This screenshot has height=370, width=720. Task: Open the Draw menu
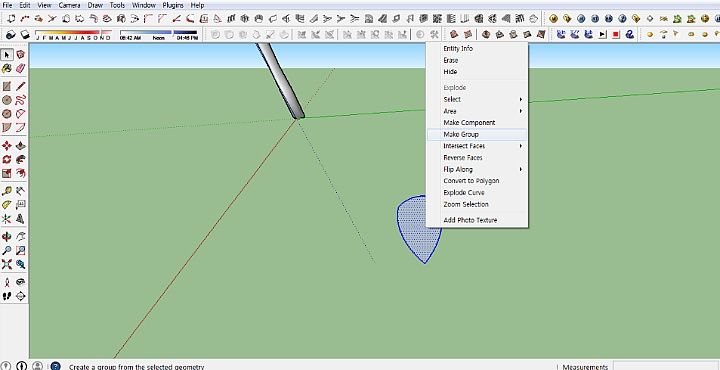point(95,5)
